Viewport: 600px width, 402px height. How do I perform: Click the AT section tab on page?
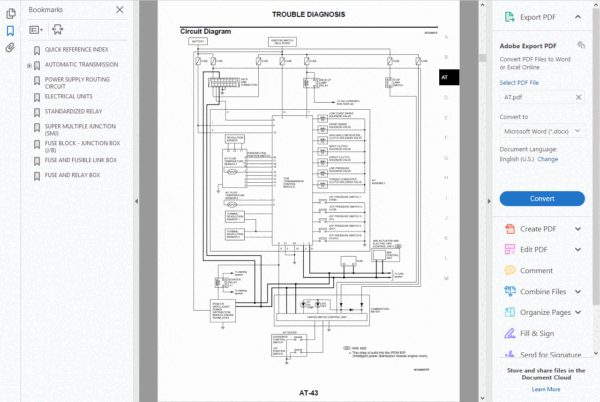tap(448, 77)
